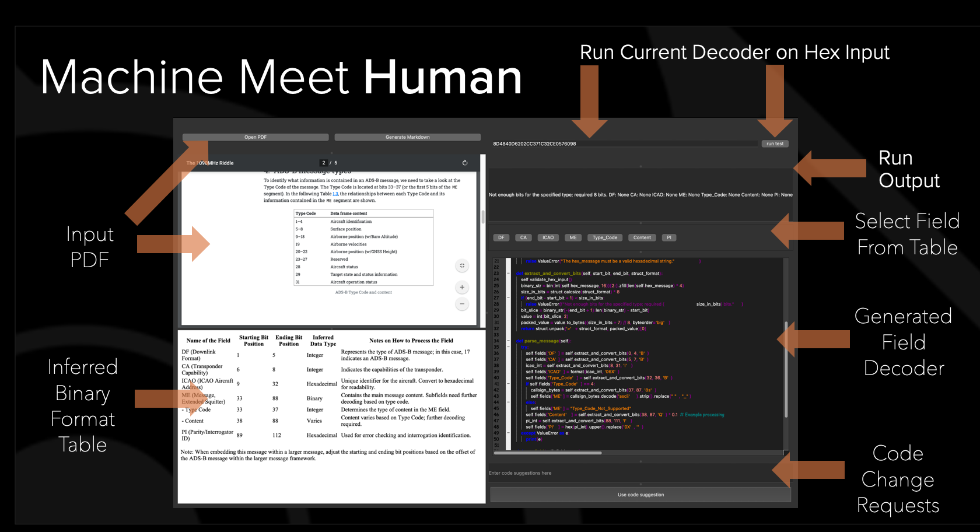Click the Open PDF button
980x532 pixels.
(x=256, y=137)
